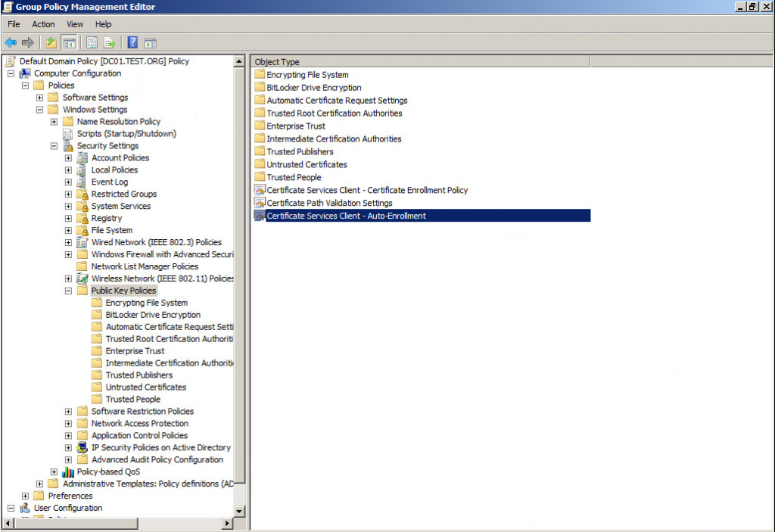The height and width of the screenshot is (532, 775).
Task: Click the tree pane horizontal scrollbar right arrow
Action: point(227,523)
